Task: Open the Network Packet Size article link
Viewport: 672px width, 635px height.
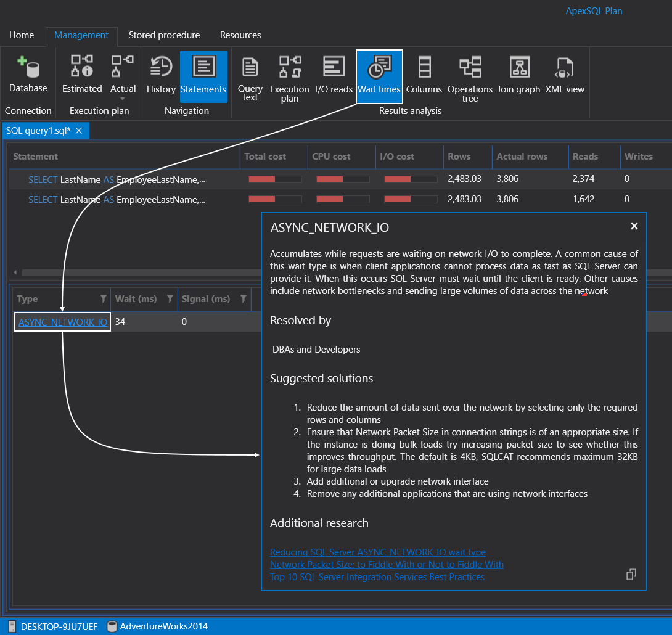Action: (x=387, y=564)
